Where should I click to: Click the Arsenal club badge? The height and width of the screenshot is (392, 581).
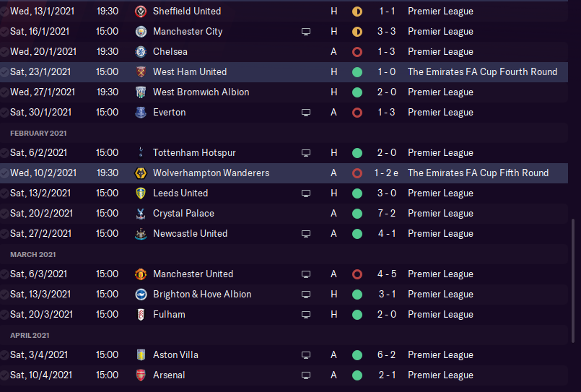pyautogui.click(x=140, y=375)
